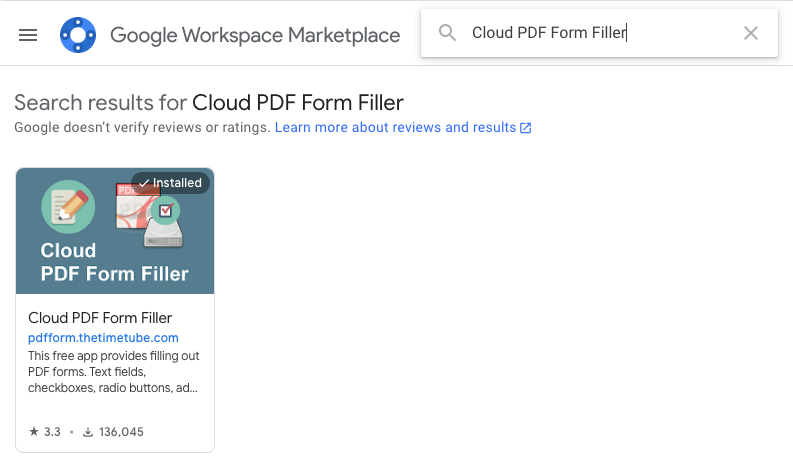Visit pdfform.thetimetube.com developer link
793x476 pixels.
[103, 337]
